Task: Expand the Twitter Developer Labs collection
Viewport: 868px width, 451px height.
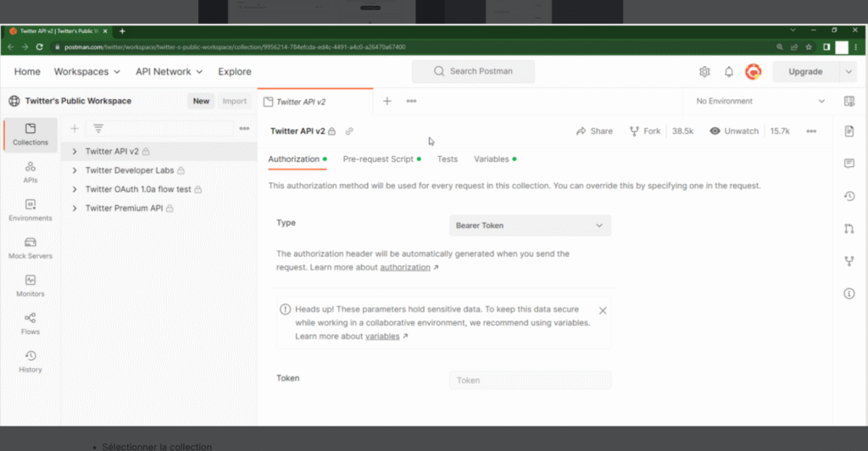Action: click(75, 170)
